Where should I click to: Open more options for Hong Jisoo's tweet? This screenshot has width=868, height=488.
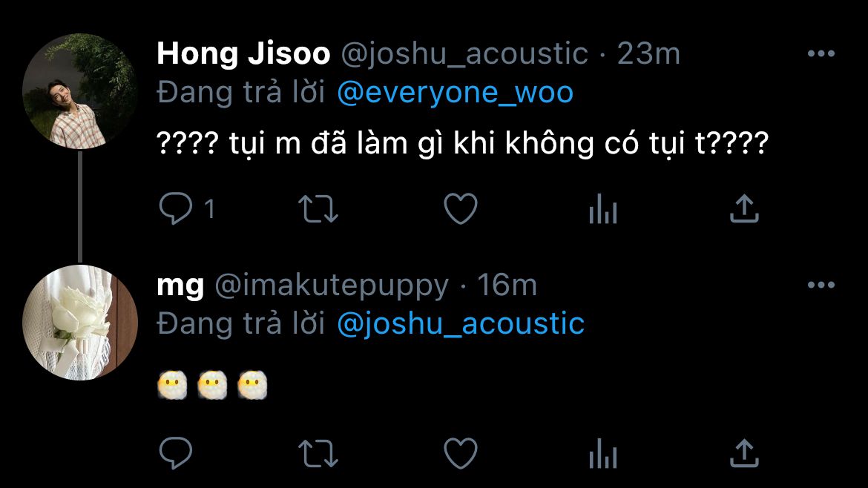[821, 53]
